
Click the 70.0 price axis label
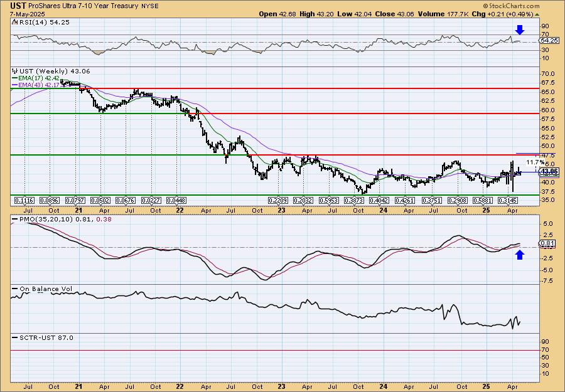click(548, 74)
